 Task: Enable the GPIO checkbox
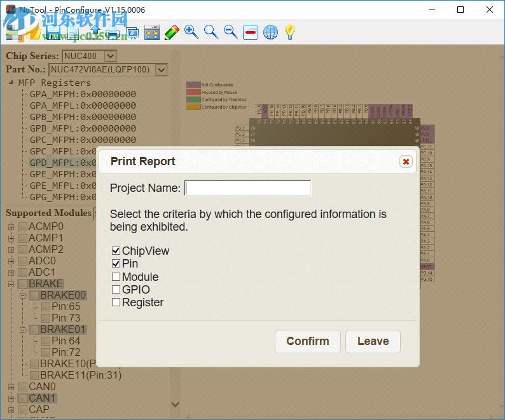(116, 290)
